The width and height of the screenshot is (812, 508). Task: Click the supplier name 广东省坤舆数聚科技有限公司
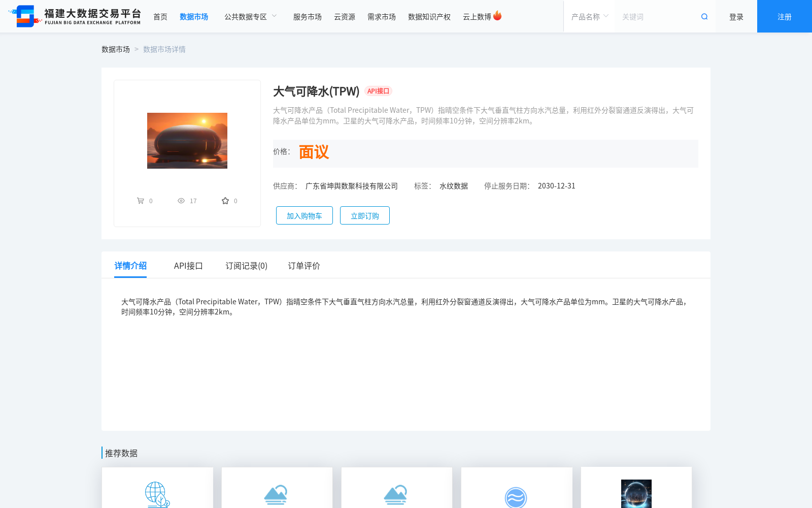tap(352, 186)
